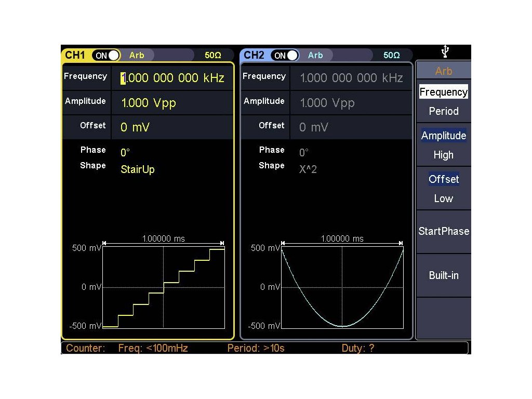
Task: Click the CH1 StairUp waveform preview
Action: (x=164, y=287)
